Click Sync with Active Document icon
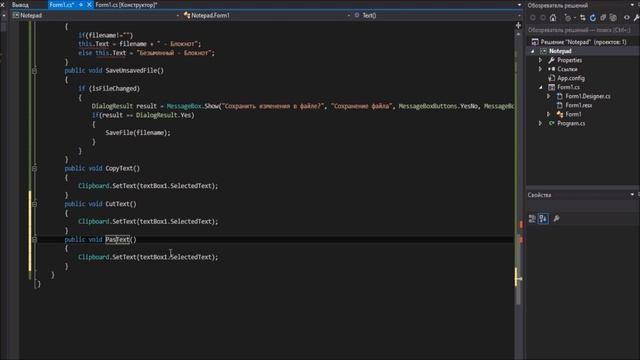Image resolution: width=640 pixels, height=360 pixels. click(x=582, y=18)
